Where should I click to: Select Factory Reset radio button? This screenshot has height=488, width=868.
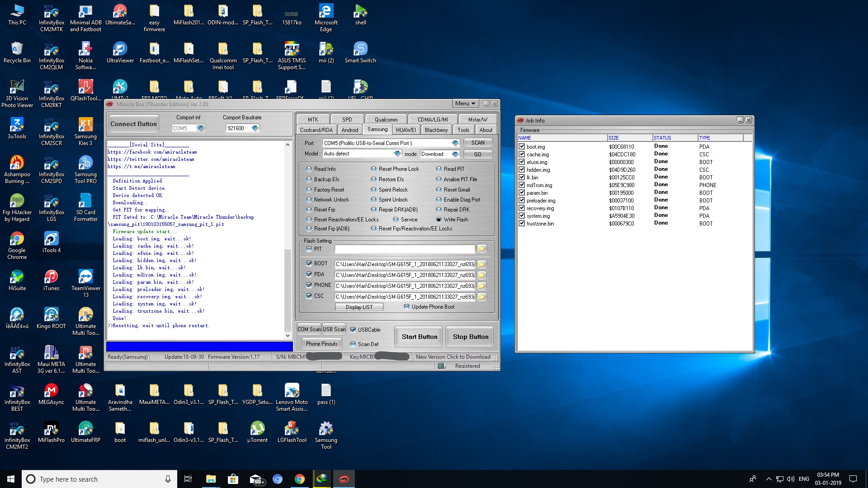[309, 190]
